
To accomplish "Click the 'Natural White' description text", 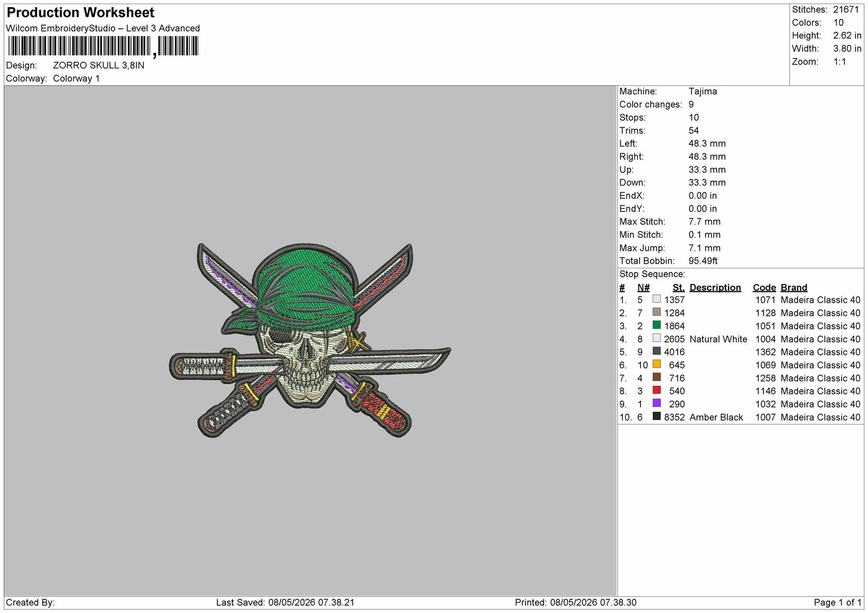I will coord(718,339).
